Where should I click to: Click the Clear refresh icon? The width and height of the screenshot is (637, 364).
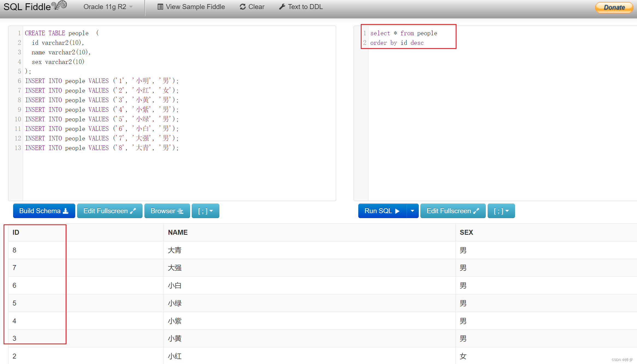[242, 7]
